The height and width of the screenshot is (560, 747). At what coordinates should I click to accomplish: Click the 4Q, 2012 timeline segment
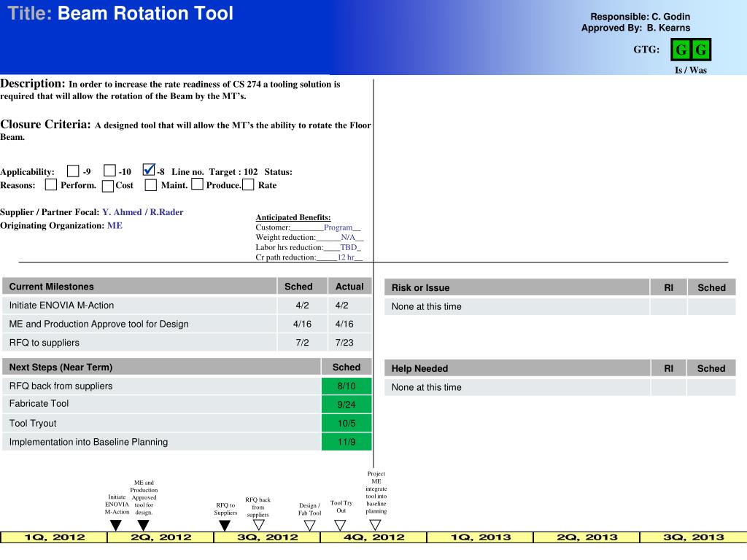[374, 537]
